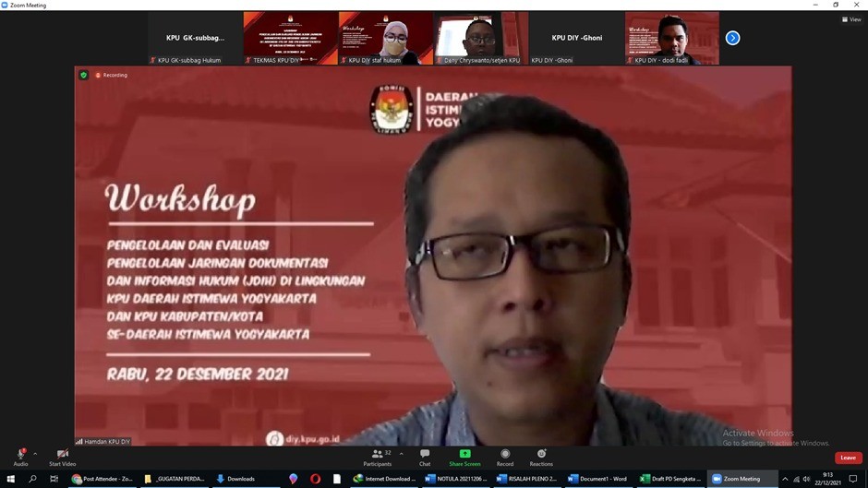Expand the audio options arrow
Screen dimensions: 868x488
[35, 454]
